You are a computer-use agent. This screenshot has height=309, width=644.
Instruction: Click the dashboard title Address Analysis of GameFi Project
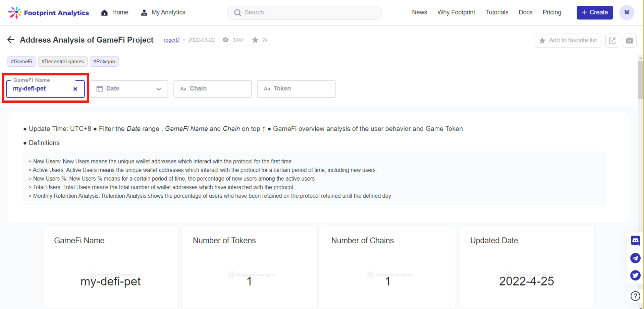pos(87,40)
